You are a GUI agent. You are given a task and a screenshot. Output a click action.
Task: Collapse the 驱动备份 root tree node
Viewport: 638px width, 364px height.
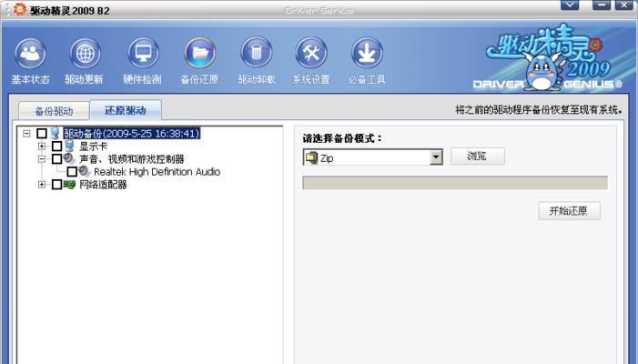pyautogui.click(x=27, y=134)
